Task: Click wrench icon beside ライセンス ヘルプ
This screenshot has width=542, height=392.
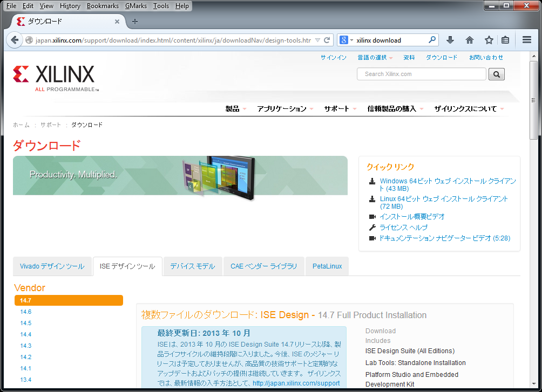Action: 372,227
